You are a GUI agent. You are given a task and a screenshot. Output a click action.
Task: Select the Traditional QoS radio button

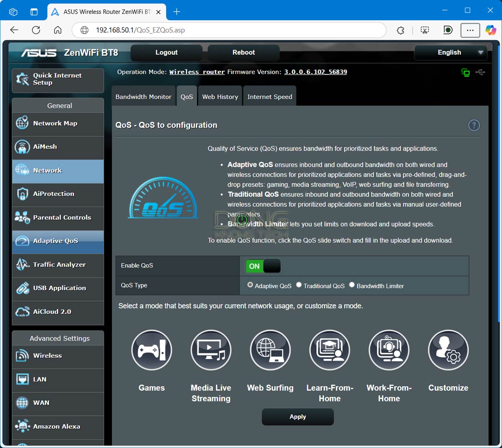[x=299, y=285]
